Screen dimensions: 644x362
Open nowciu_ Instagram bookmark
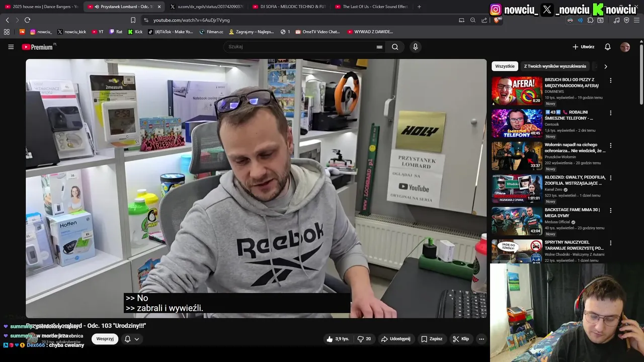(x=41, y=32)
